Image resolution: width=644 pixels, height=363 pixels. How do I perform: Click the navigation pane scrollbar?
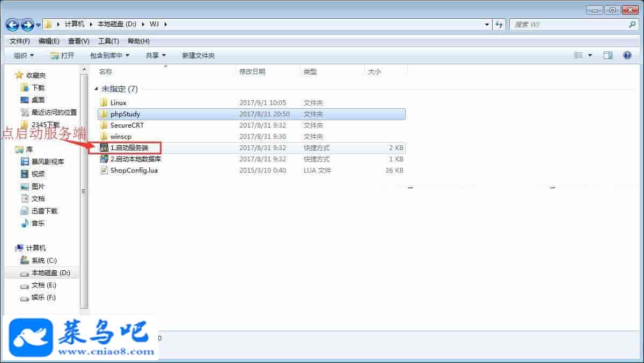click(84, 191)
